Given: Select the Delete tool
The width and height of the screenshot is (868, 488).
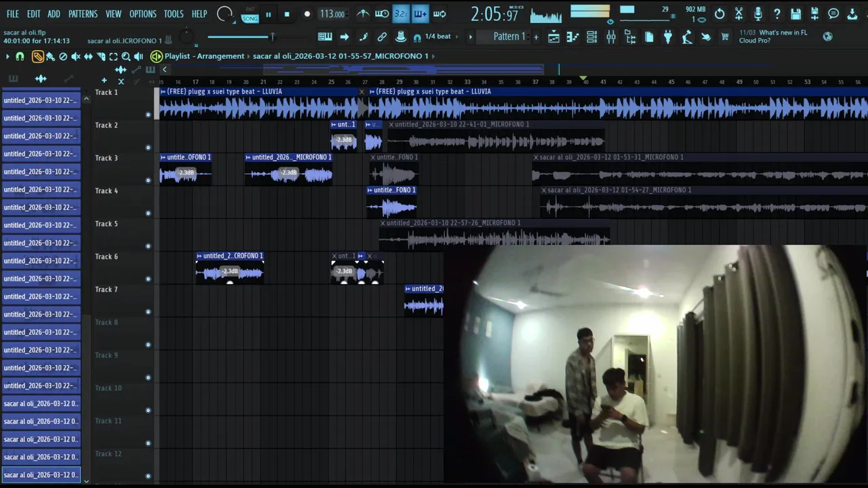Looking at the screenshot, I should [63, 56].
